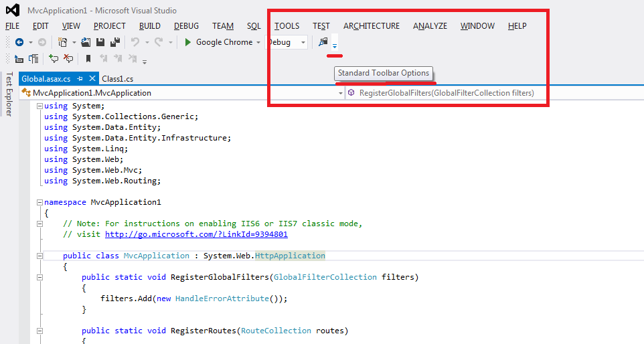Click the Redo arrow icon
This screenshot has width=644, height=344.
[159, 42]
